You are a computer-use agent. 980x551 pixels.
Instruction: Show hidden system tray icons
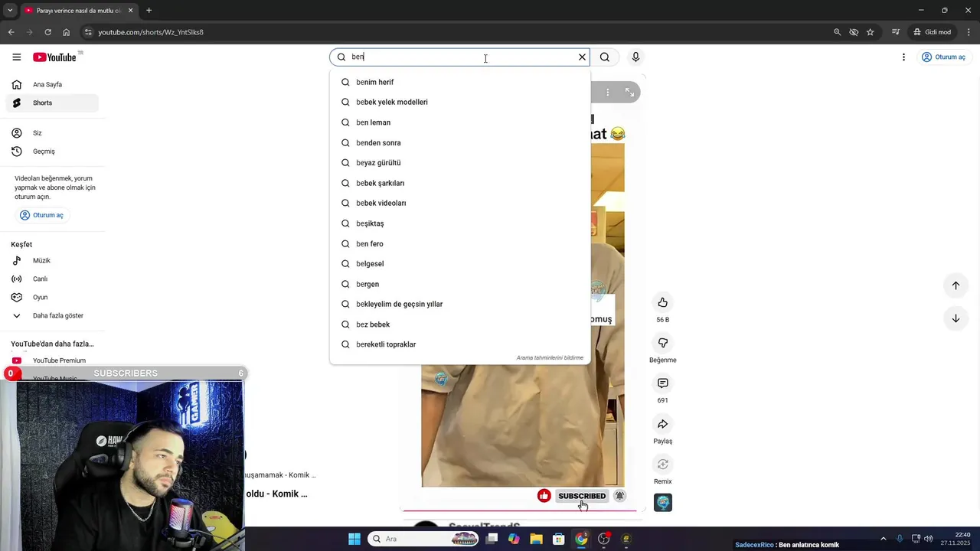pos(883,539)
